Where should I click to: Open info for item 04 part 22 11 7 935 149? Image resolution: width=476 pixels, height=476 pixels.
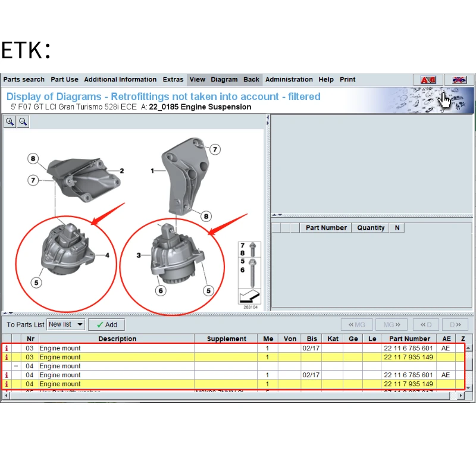[x=7, y=384]
